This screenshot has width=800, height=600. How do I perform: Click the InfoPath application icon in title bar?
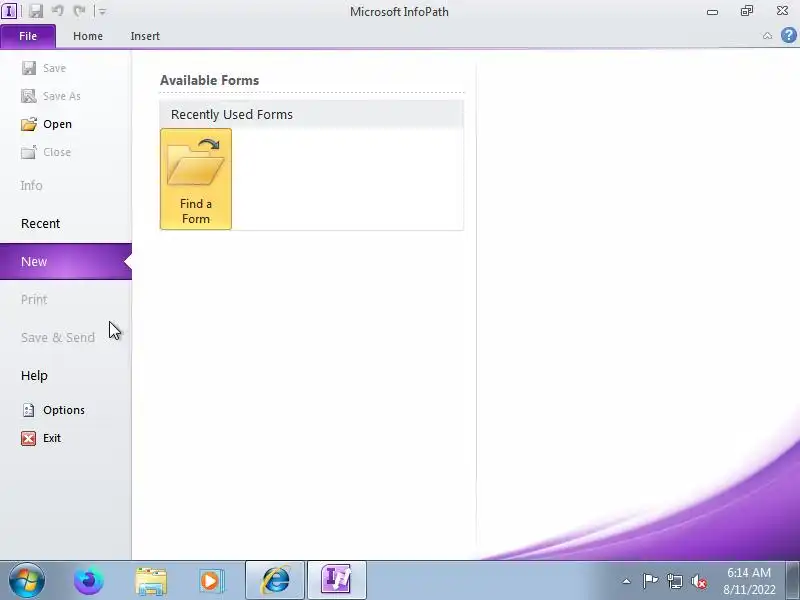[x=9, y=11]
